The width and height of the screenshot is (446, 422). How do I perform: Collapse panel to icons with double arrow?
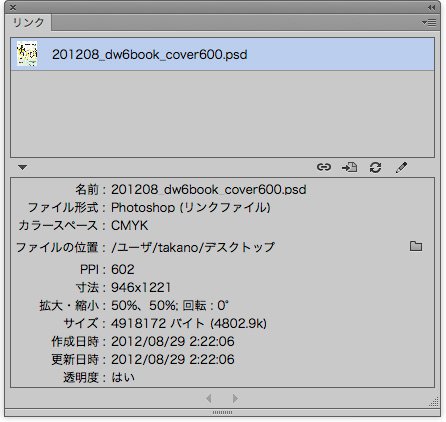click(431, 7)
